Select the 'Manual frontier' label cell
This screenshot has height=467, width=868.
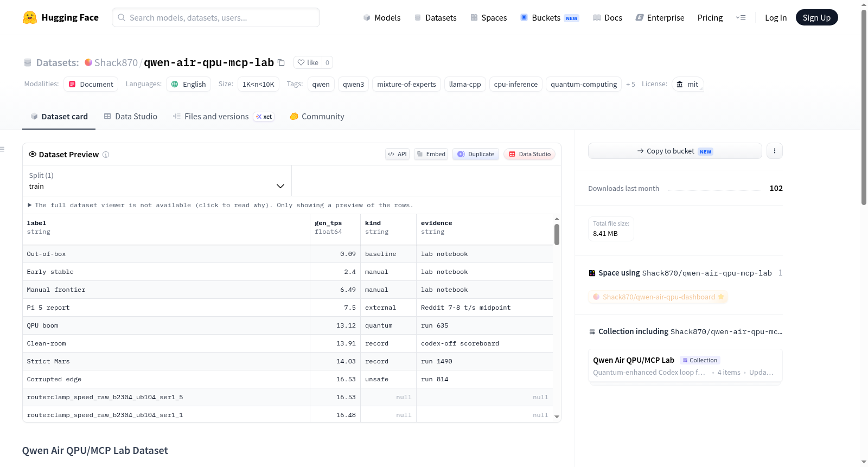[166, 290]
